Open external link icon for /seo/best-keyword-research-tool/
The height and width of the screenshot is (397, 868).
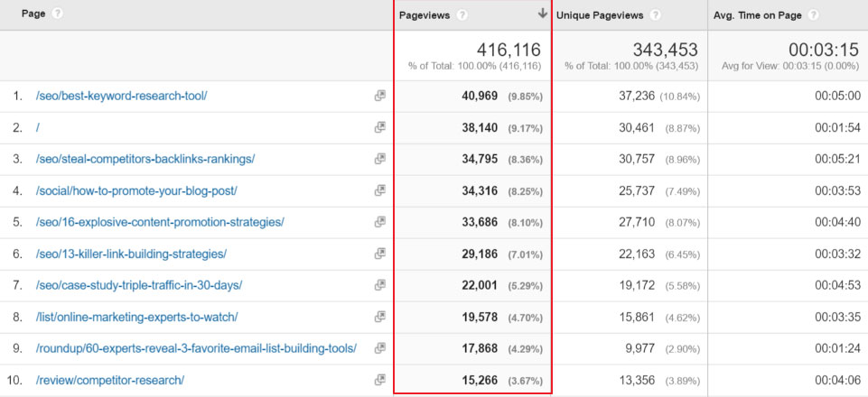[x=379, y=96]
